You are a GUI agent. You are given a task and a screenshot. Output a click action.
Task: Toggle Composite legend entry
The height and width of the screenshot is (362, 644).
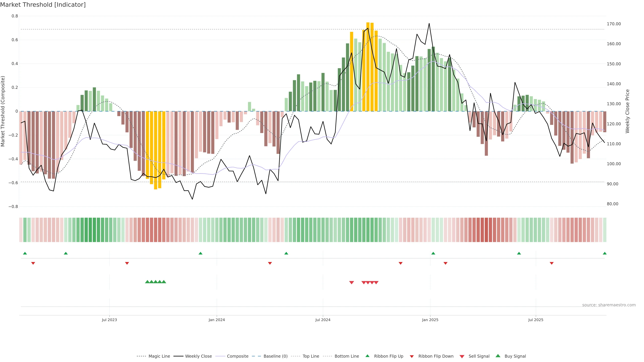pos(237,356)
